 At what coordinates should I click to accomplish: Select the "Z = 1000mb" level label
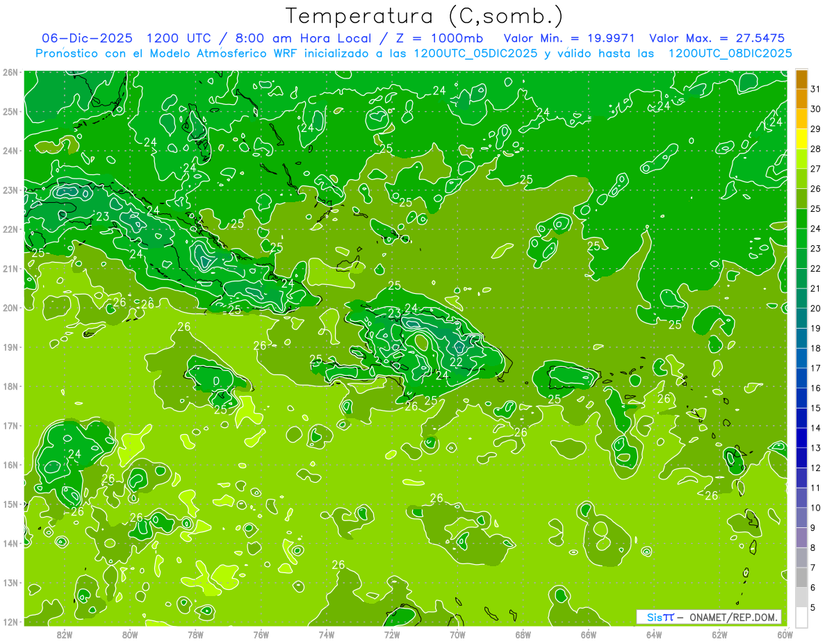tap(438, 38)
